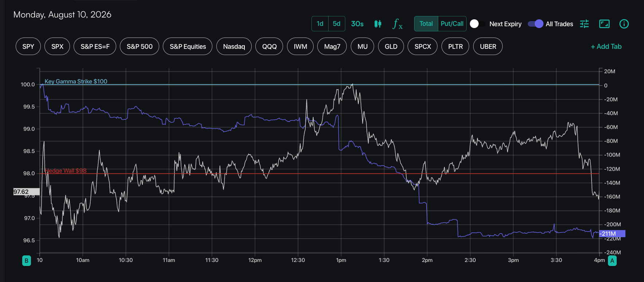Open chart settings sliders icon
The height and width of the screenshot is (282, 644).
584,24
